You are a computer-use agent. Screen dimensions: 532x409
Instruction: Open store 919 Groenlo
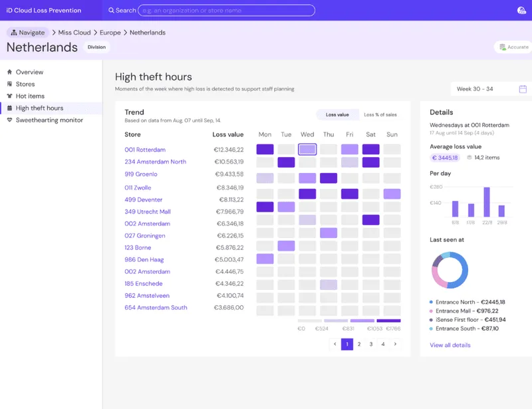click(141, 174)
